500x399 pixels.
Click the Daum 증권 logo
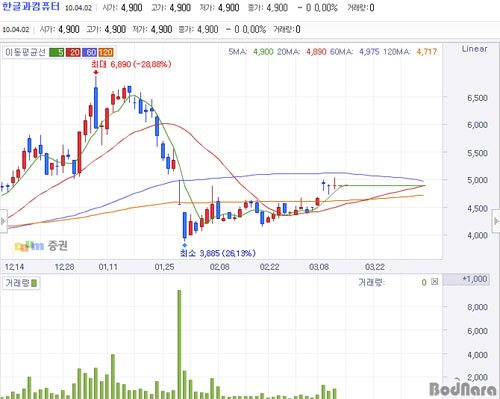click(41, 246)
